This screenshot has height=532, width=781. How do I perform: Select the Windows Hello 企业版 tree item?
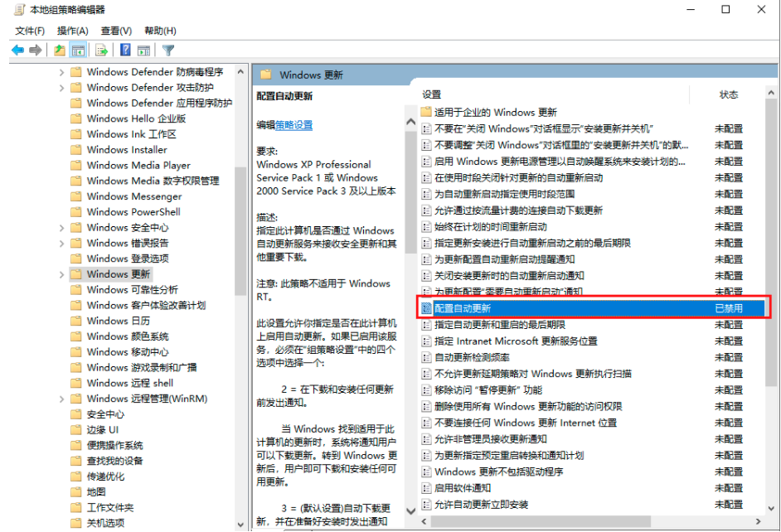[x=136, y=119]
